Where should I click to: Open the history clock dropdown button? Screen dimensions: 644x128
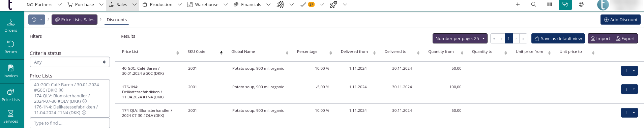(x=37, y=20)
